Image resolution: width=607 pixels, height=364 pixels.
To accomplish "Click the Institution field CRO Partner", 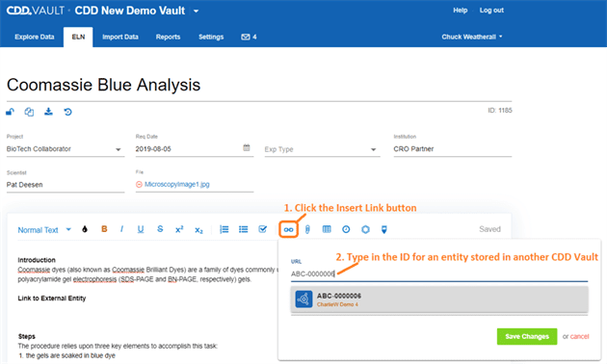I will point(453,149).
